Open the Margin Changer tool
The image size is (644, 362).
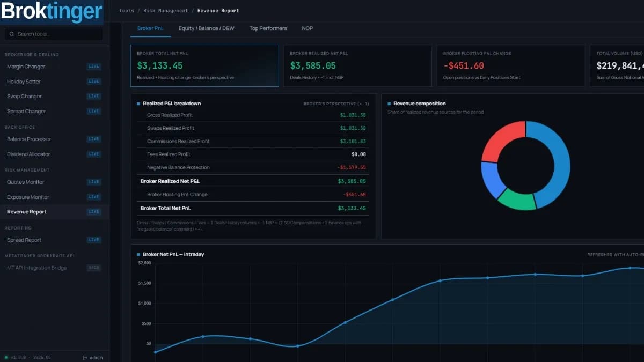tap(54, 67)
